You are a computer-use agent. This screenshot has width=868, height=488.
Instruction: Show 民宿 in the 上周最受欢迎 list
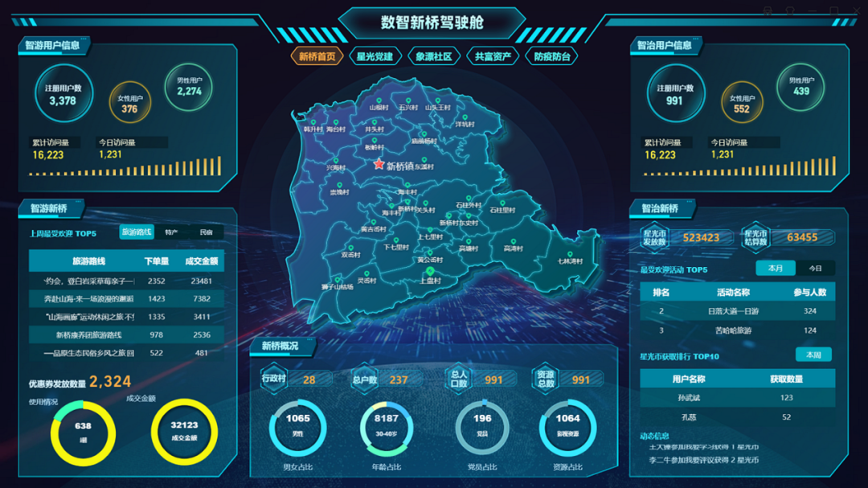[x=207, y=232]
